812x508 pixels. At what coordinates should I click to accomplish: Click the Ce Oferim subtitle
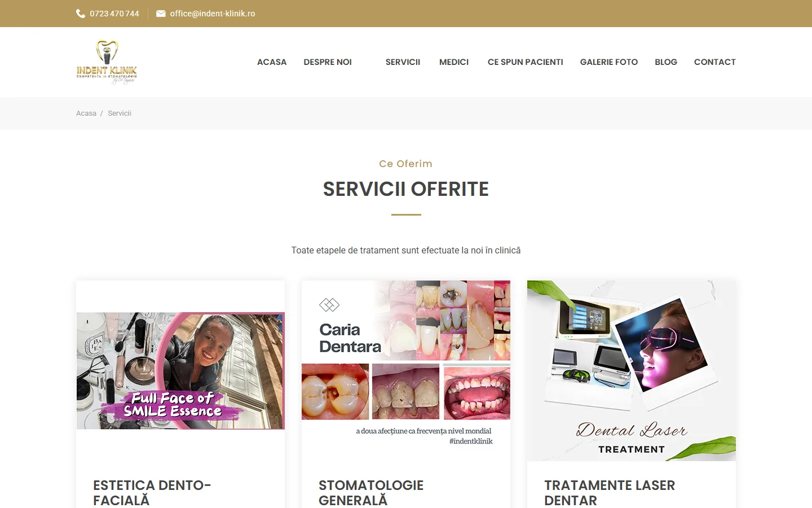click(x=406, y=164)
